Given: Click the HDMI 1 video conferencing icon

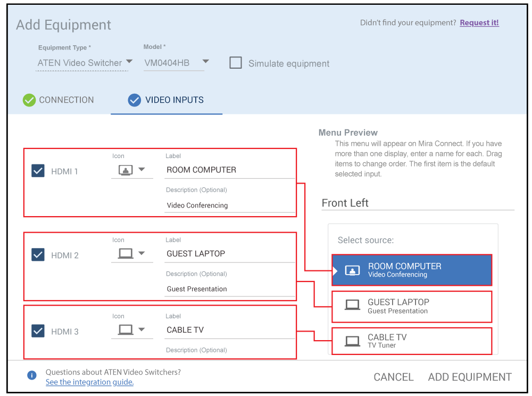Looking at the screenshot, I should pos(125,170).
